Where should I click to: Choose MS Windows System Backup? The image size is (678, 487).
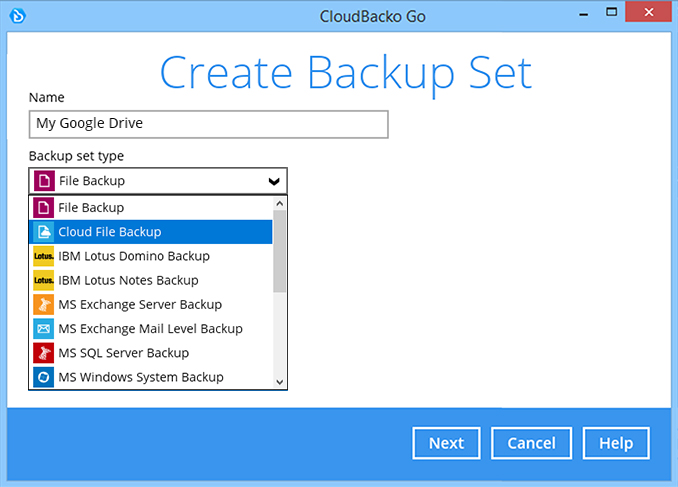click(x=151, y=377)
